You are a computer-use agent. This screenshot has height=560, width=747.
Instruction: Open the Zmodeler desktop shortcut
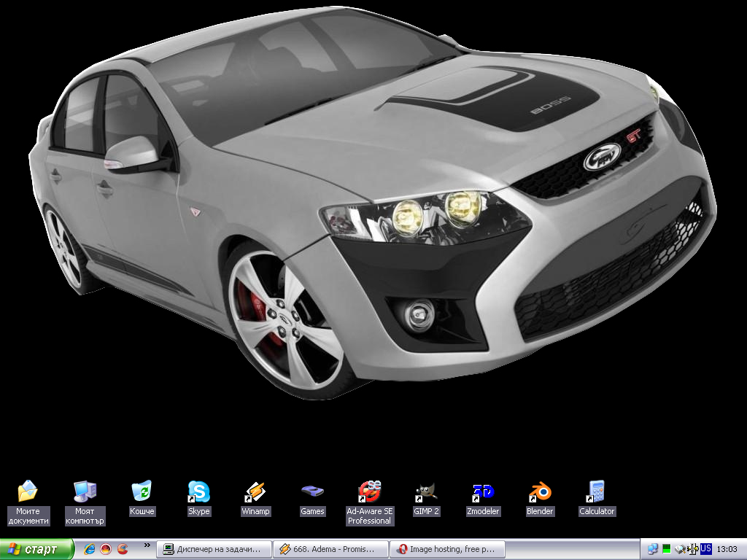483,491
